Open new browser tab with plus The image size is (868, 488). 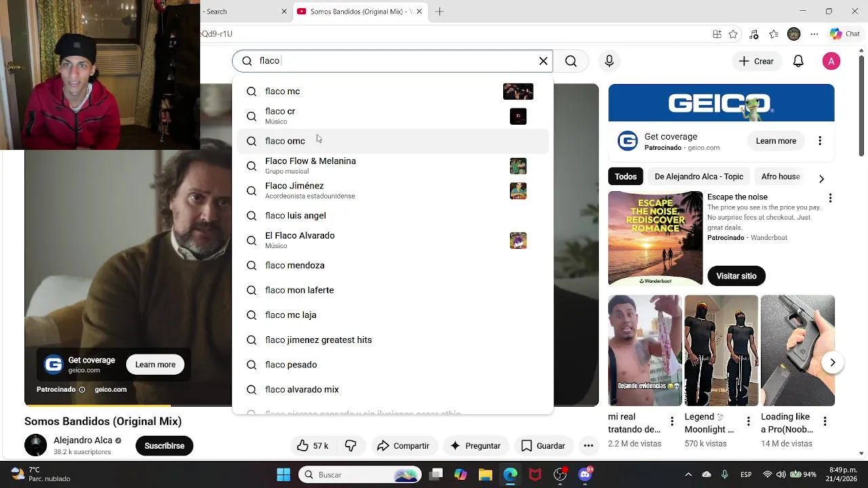coord(439,12)
